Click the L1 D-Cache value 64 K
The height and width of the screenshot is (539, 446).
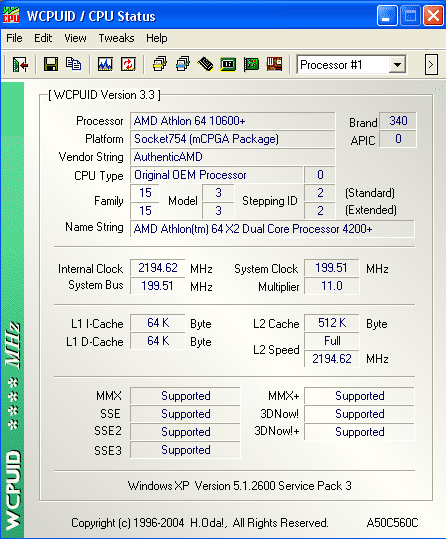pos(157,341)
